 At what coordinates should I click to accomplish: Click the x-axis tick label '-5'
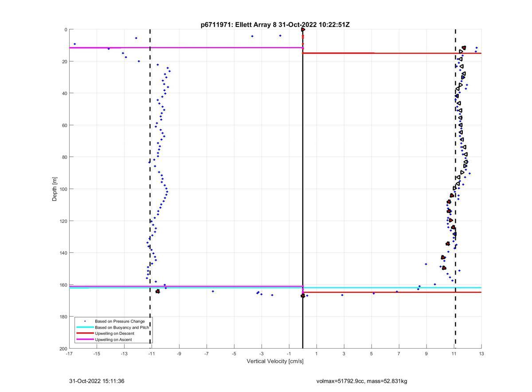coord(234,353)
